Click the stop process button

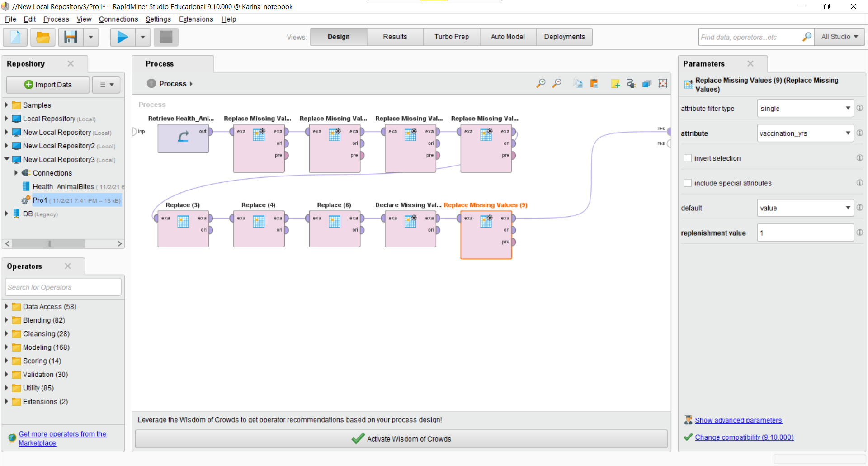(x=166, y=37)
